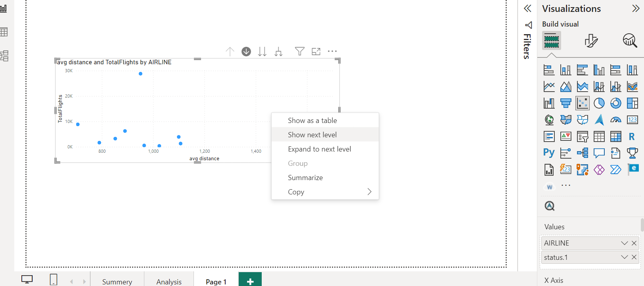This screenshot has height=286, width=644.
Task: Open AIRLINE field dropdown menu
Action: (624, 243)
